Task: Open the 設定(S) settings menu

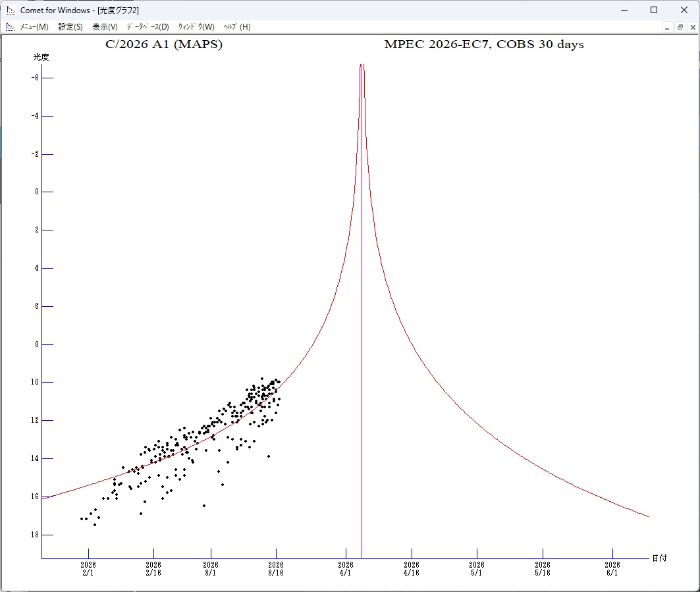Action: point(70,27)
